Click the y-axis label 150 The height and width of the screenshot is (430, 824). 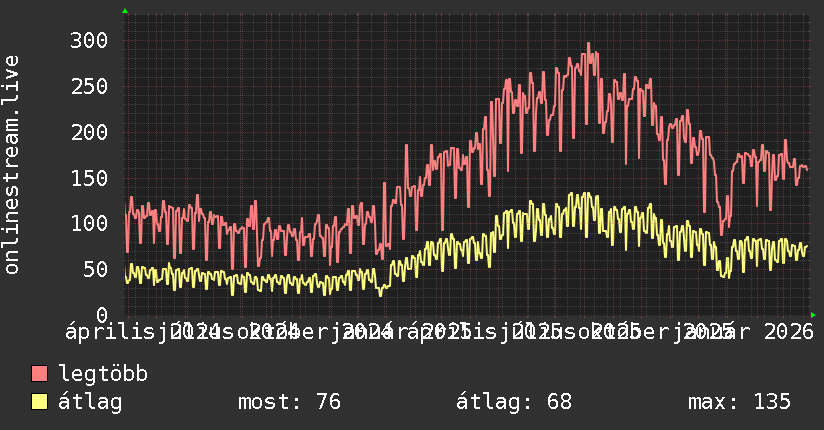click(x=89, y=178)
